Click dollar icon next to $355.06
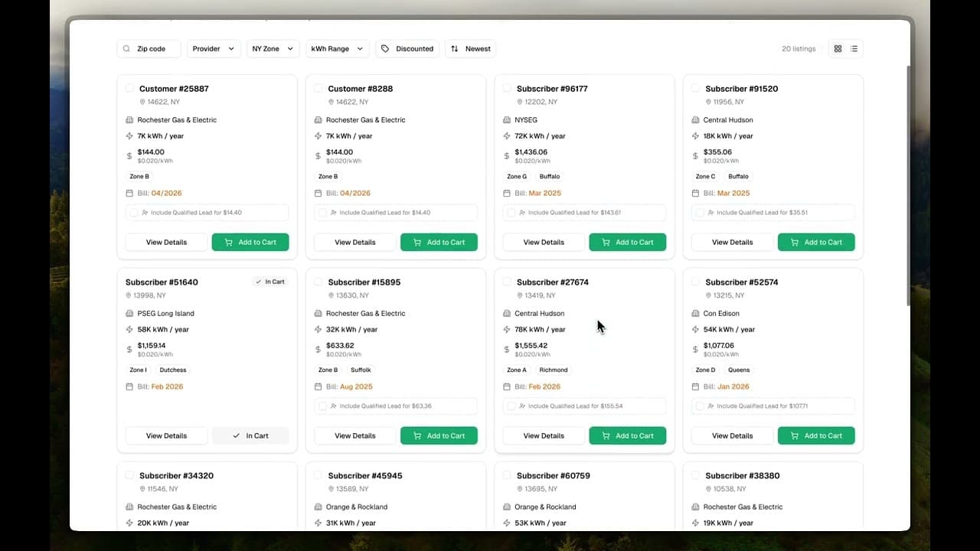Screen dimensions: 980x551 pos(695,156)
